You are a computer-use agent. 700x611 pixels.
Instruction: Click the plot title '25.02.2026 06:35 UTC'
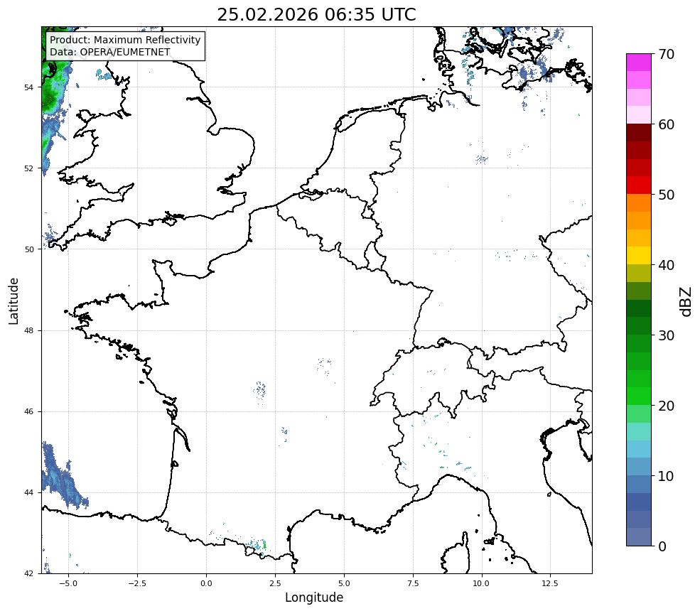316,15
